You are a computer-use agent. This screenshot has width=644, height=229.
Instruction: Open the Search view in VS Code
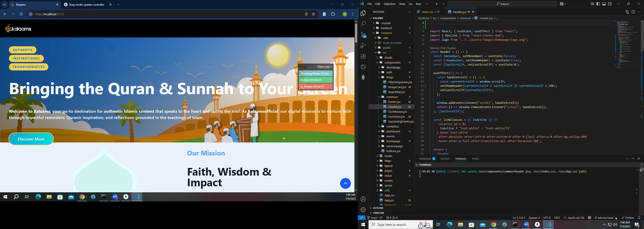(x=363, y=24)
